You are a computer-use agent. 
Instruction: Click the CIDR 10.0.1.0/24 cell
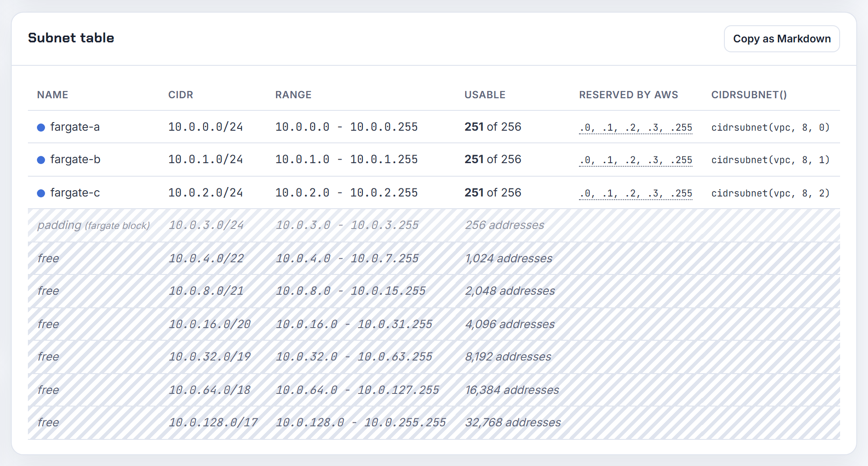coord(206,160)
